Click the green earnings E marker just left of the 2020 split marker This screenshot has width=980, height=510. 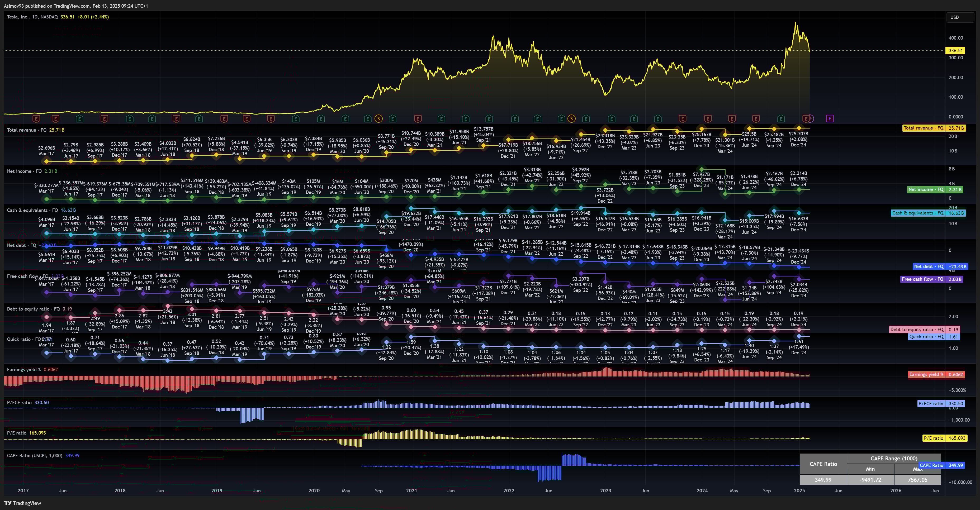367,119
